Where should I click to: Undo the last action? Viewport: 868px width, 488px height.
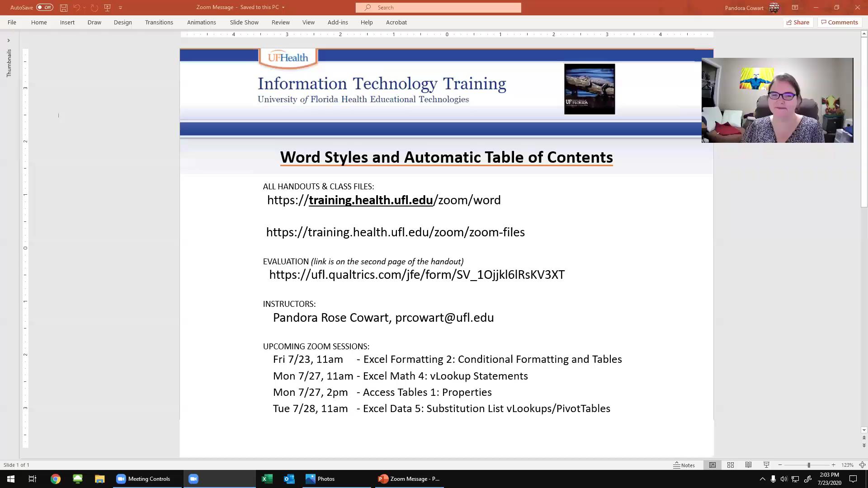(76, 8)
